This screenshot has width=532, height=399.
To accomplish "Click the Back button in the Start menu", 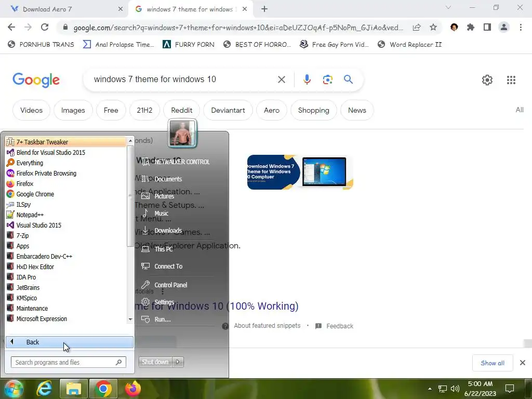I will pos(70,342).
